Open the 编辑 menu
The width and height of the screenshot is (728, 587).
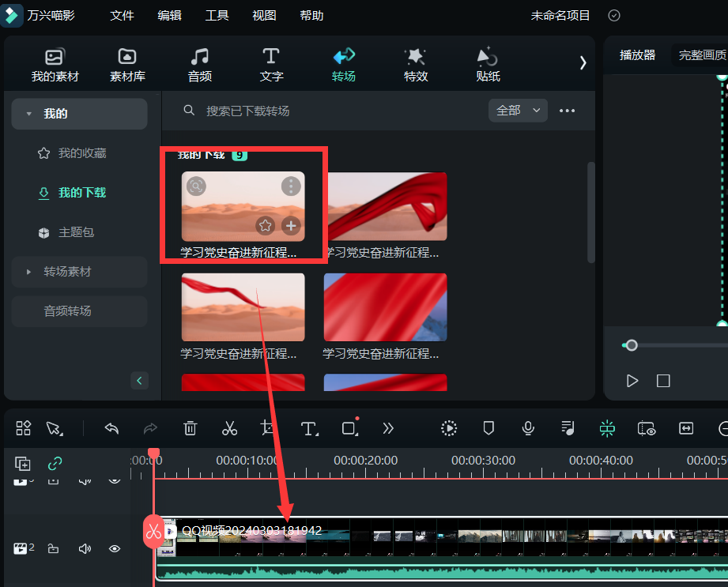coord(169,15)
